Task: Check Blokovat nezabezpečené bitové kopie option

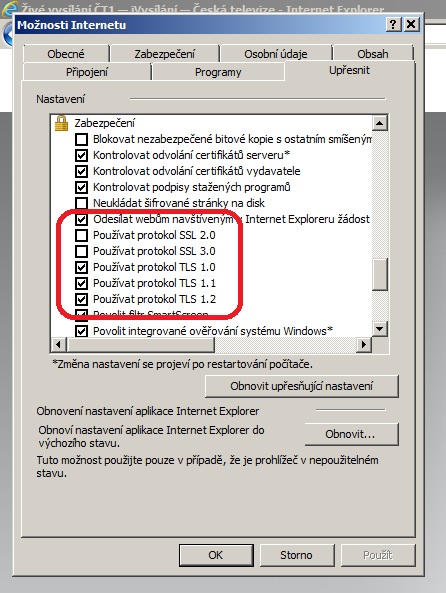Action: click(81, 139)
